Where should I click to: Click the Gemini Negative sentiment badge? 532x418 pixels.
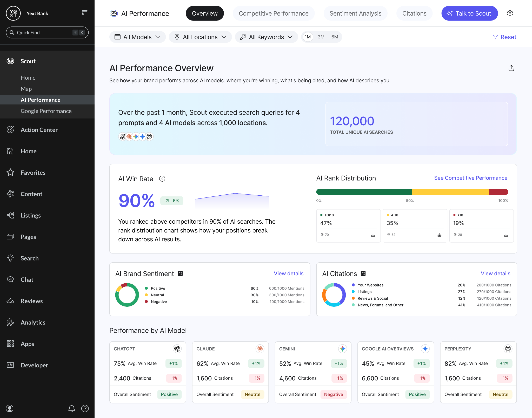click(x=334, y=394)
